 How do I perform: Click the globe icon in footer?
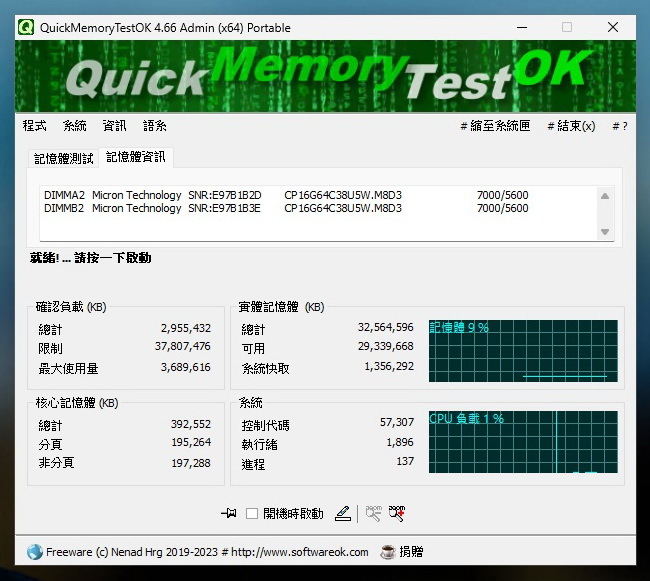click(35, 552)
